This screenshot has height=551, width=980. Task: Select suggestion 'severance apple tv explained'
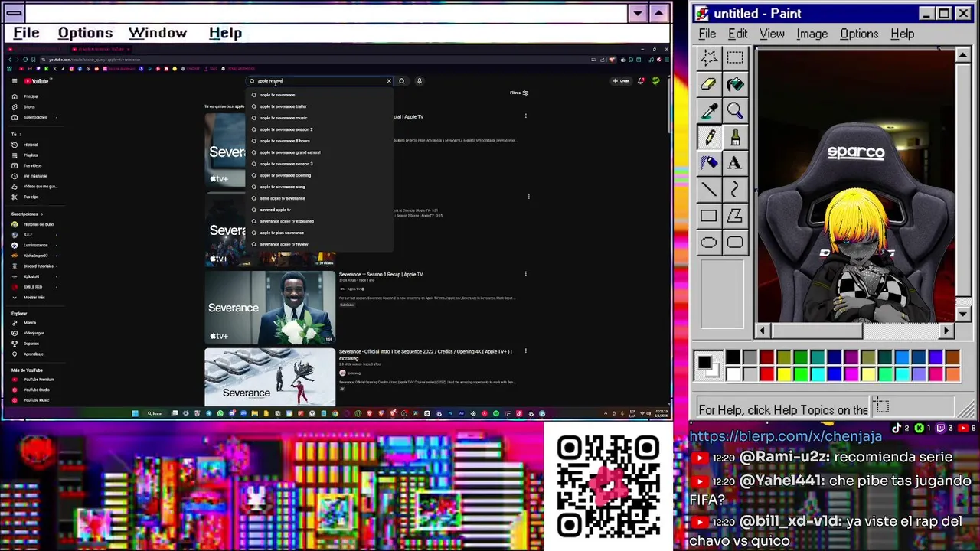319,221
